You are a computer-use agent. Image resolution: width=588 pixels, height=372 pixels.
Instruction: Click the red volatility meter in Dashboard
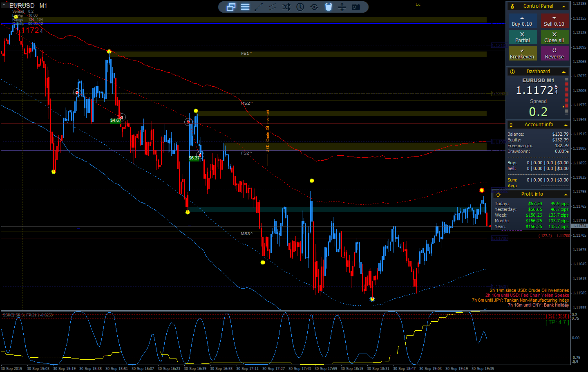[566, 97]
